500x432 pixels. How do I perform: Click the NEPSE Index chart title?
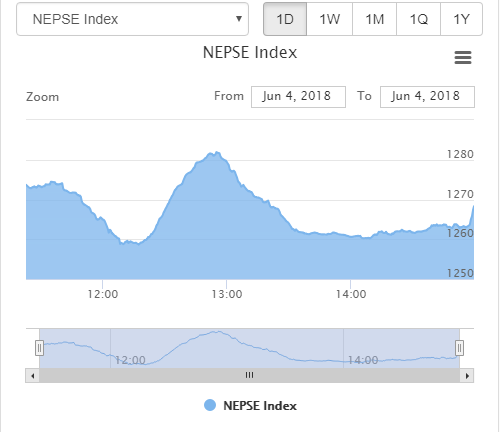(x=250, y=52)
